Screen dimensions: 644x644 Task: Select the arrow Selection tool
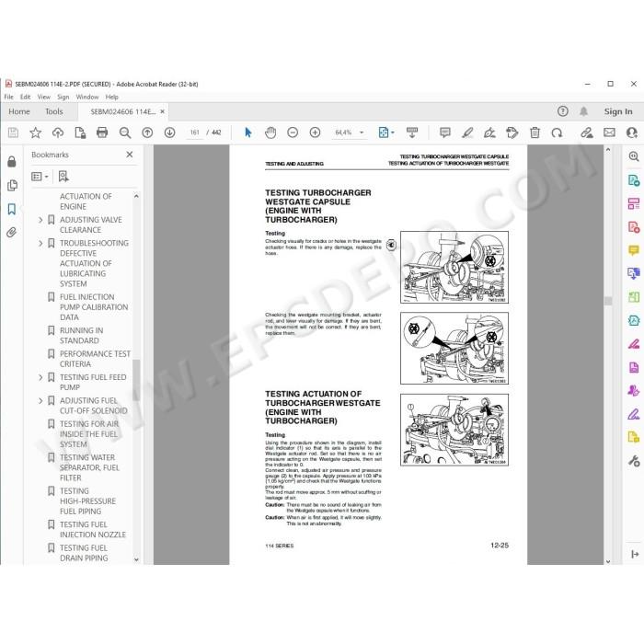(x=248, y=132)
